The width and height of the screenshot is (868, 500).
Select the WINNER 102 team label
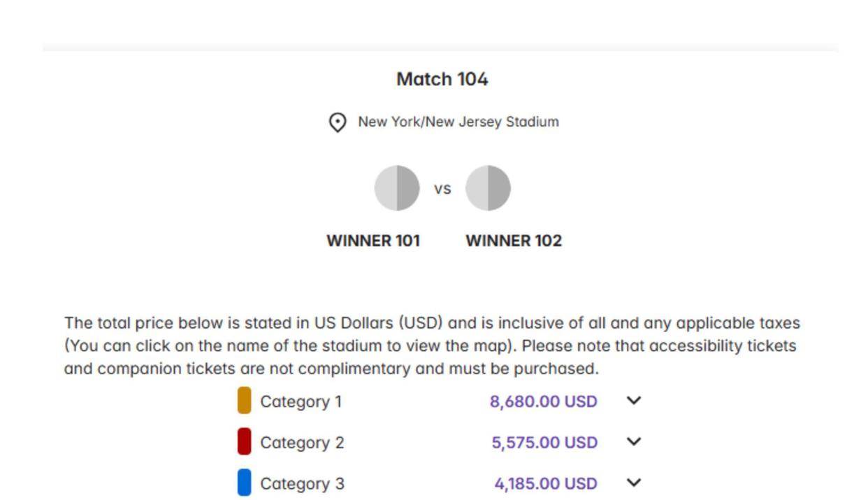[x=514, y=241]
